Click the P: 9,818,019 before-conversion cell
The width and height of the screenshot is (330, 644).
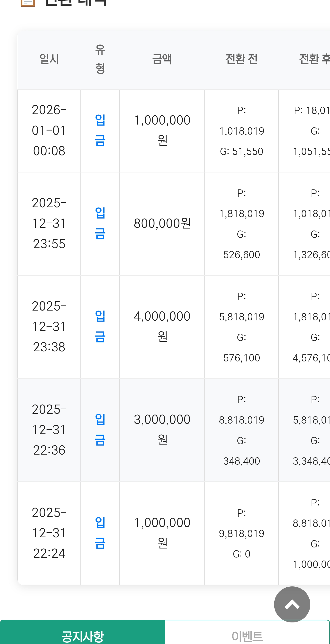241,533
